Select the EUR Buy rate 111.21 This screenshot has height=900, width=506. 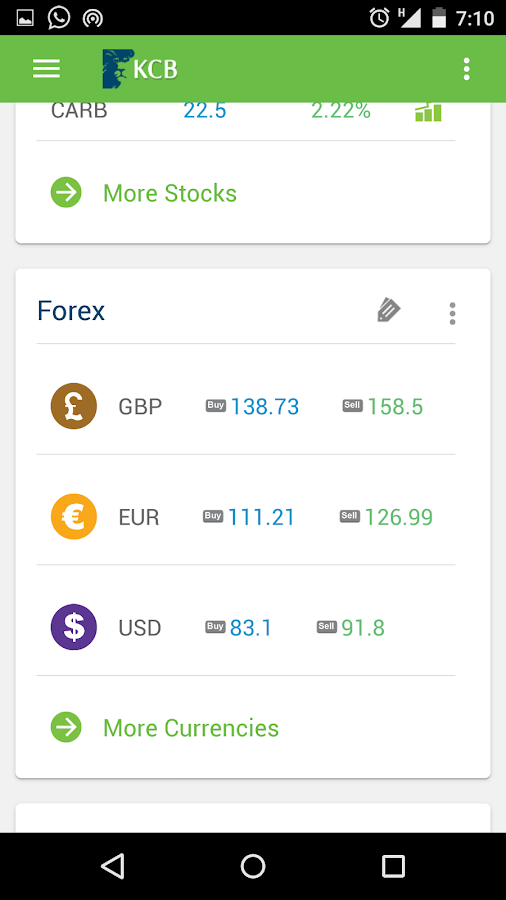[x=261, y=518]
